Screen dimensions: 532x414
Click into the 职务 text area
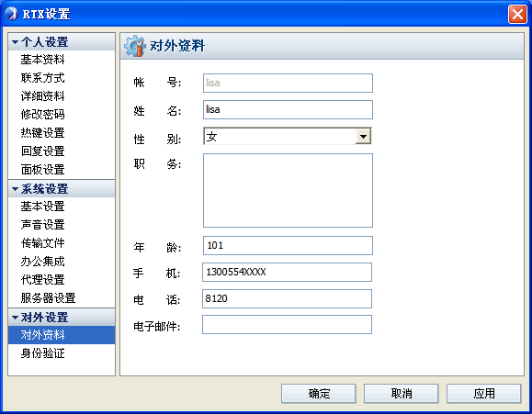(288, 191)
